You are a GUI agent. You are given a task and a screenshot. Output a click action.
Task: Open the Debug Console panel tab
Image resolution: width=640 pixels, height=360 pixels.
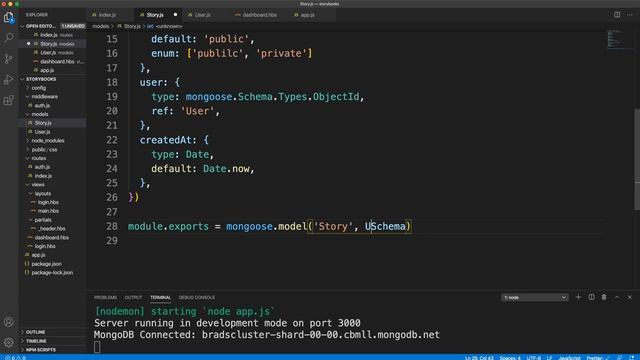pos(196,298)
